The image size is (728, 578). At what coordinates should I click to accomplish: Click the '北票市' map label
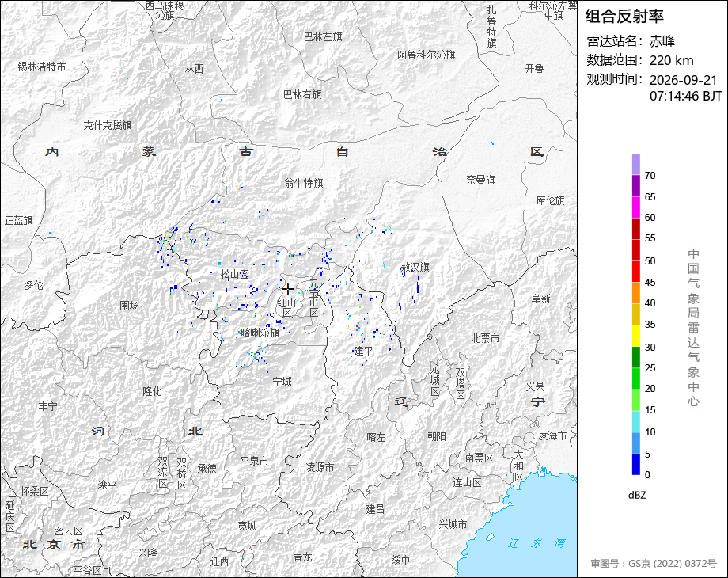(x=485, y=338)
